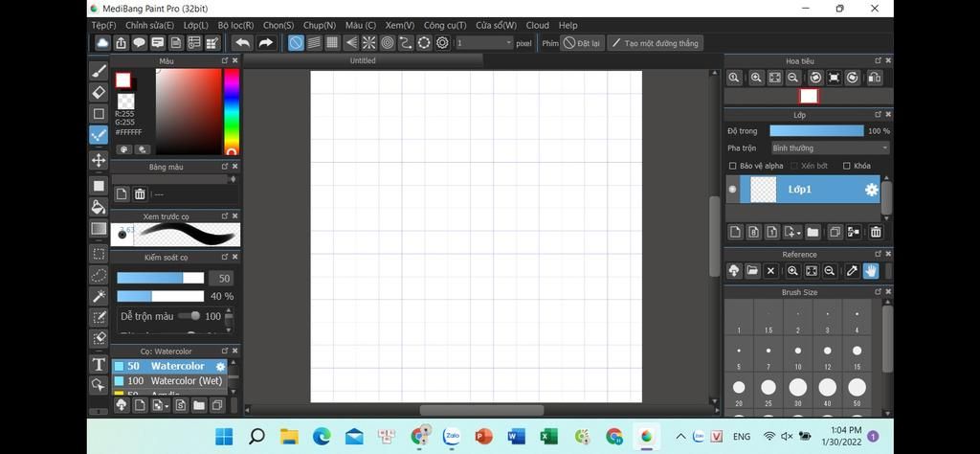Viewport: 980px width, 454px height.
Task: Select the Text tool
Action: click(99, 364)
